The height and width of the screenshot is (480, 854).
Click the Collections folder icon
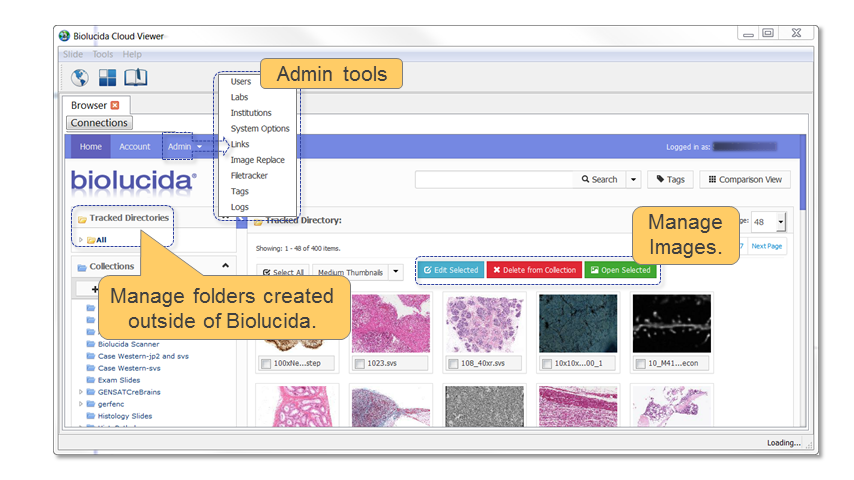pos(82,267)
